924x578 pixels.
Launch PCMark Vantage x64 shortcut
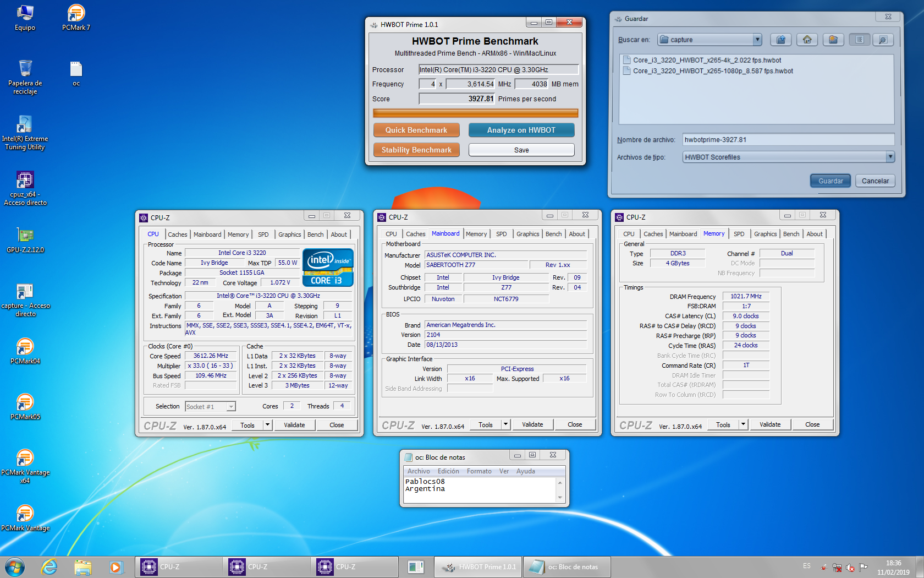(25, 466)
